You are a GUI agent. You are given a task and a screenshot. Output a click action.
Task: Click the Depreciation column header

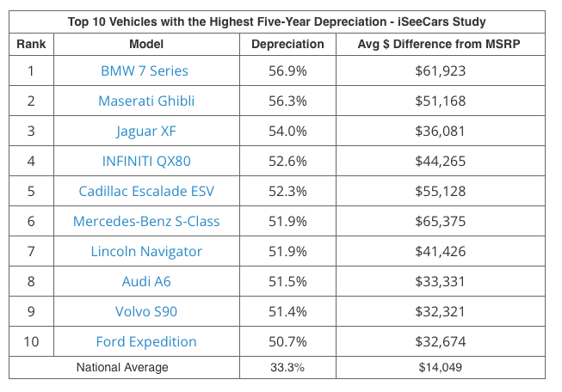[287, 43]
